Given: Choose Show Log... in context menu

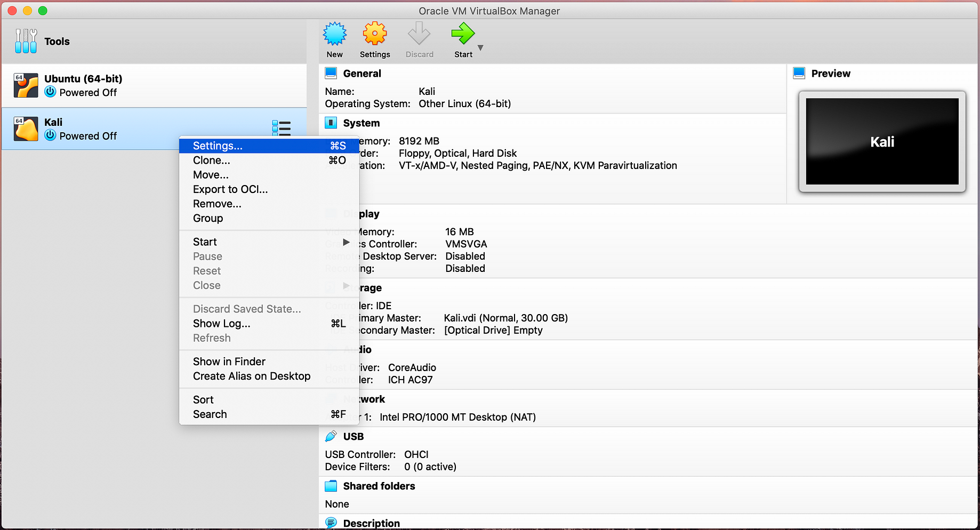Looking at the screenshot, I should (269, 323).
